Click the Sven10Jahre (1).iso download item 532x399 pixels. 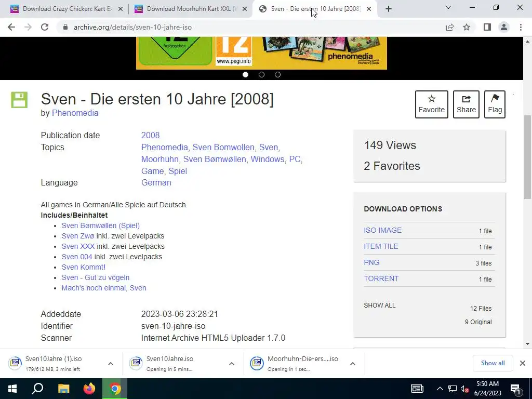point(54,363)
